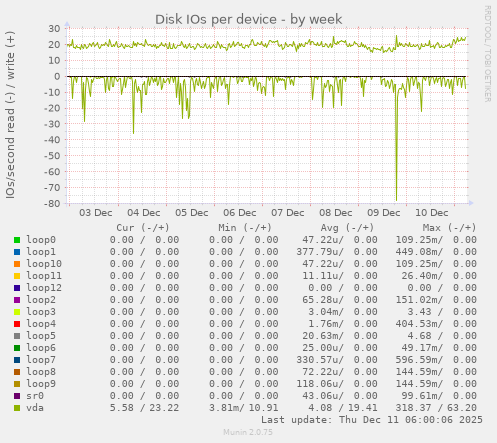The height and width of the screenshot is (443, 497).
Task: Click the loop0 green legend swatch
Action: click(17, 240)
